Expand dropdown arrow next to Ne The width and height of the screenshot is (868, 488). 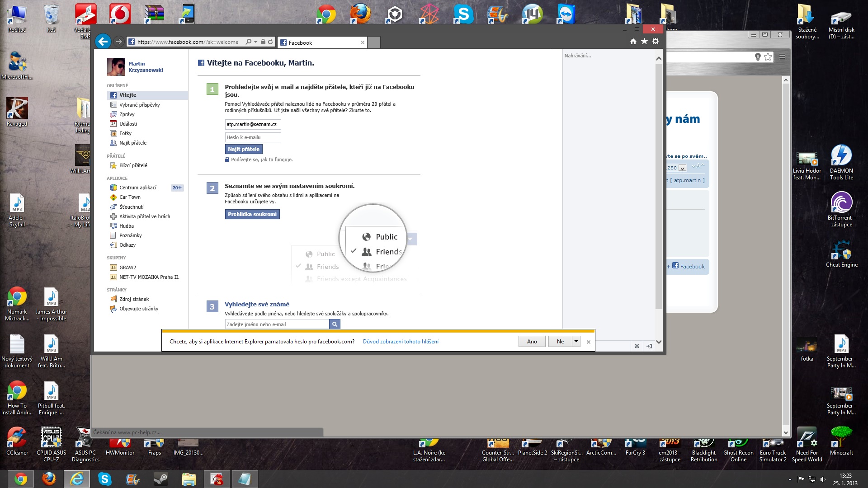click(576, 342)
